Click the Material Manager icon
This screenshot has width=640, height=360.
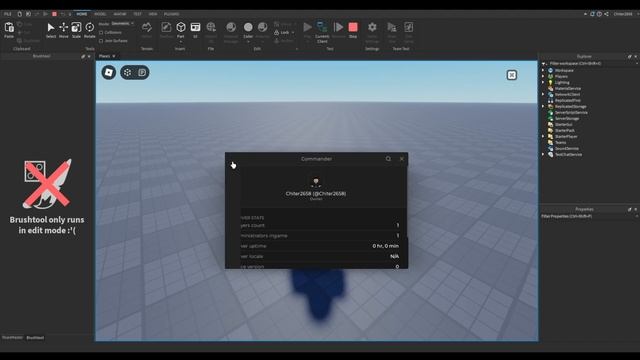pos(231,27)
